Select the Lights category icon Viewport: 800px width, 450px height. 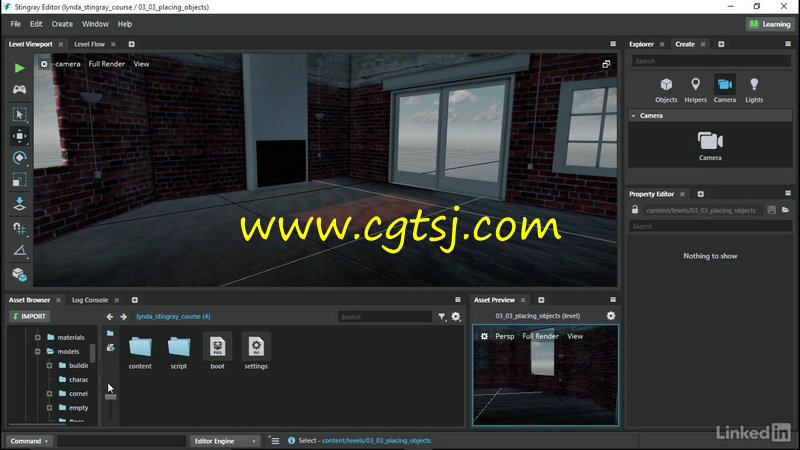(754, 90)
